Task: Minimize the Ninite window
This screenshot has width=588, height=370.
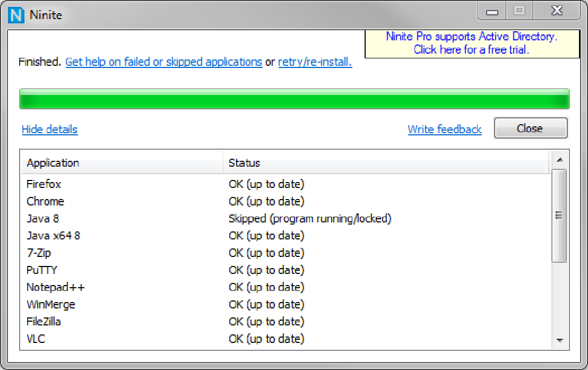Action: point(492,11)
